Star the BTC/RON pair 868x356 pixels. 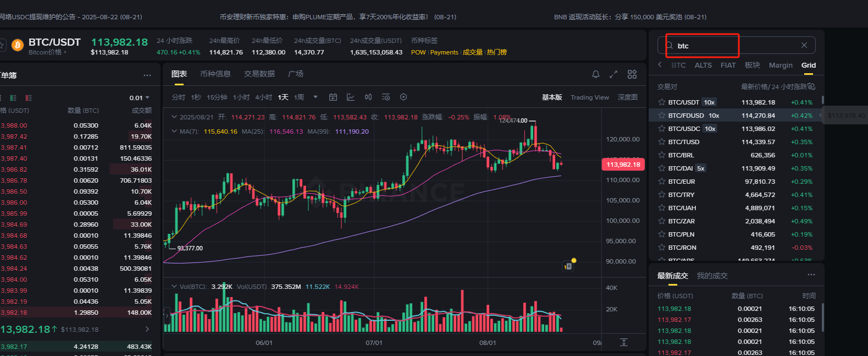click(x=662, y=248)
